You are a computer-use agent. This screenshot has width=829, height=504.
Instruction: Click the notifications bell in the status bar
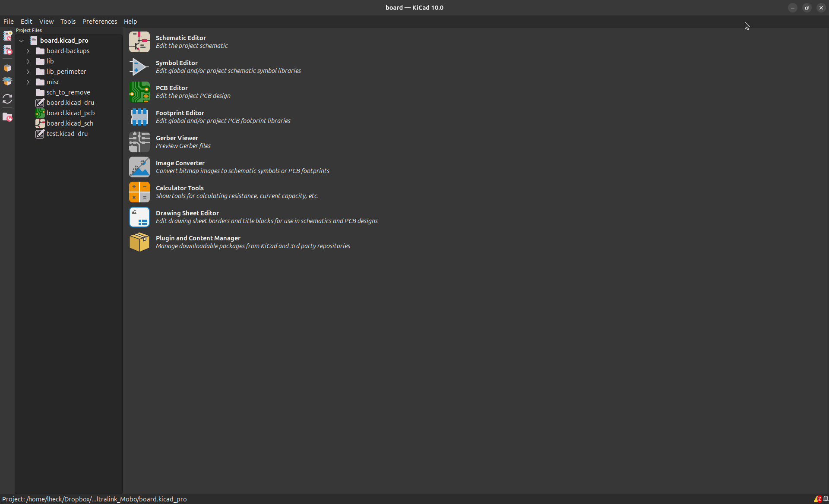click(x=826, y=499)
